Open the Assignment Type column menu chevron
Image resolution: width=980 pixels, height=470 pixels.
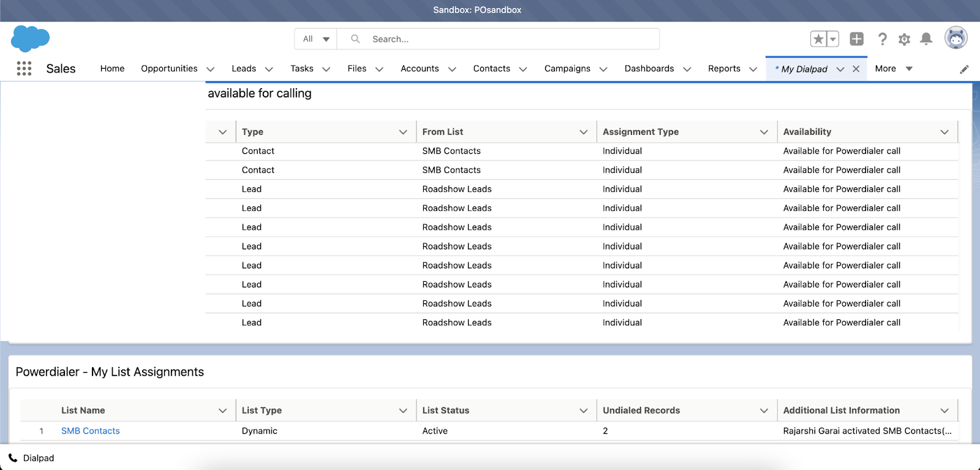(x=764, y=132)
